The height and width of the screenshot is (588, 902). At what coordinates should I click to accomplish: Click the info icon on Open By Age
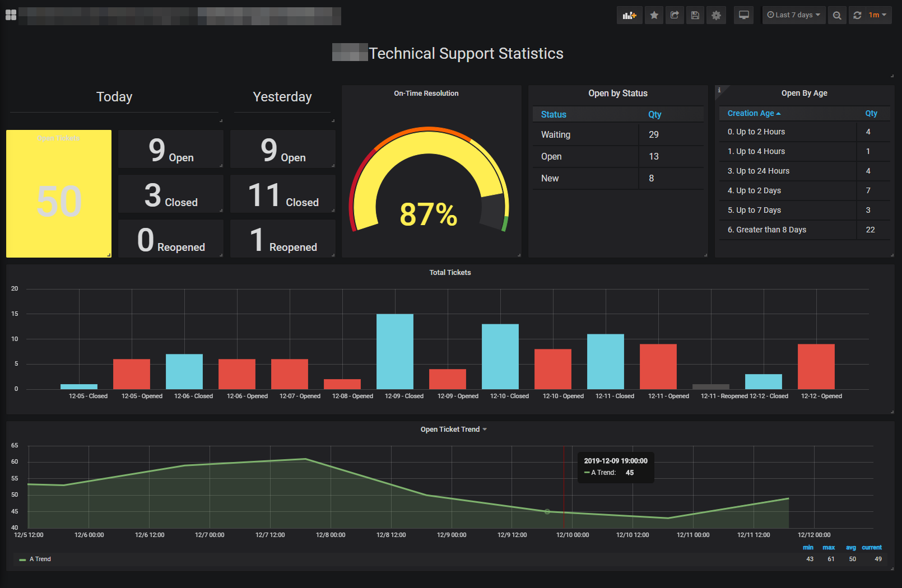tap(719, 90)
